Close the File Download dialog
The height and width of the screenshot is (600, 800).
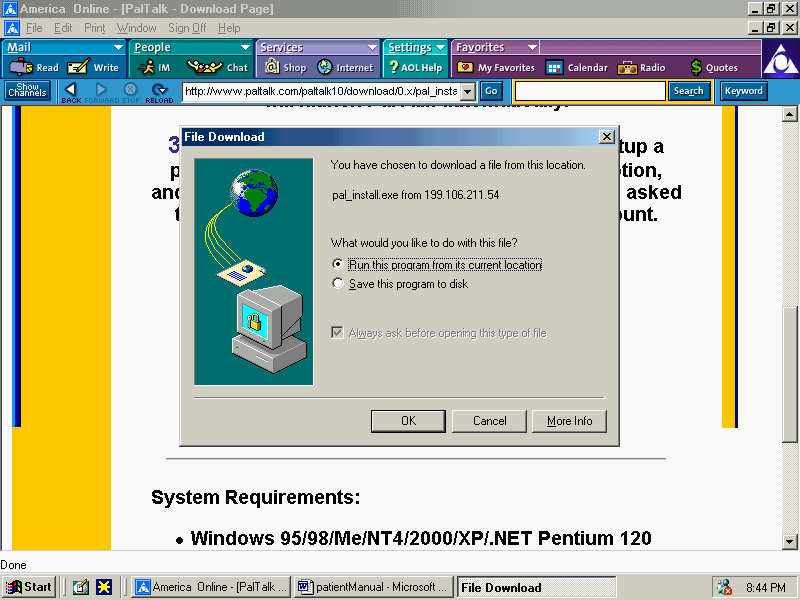(x=607, y=137)
